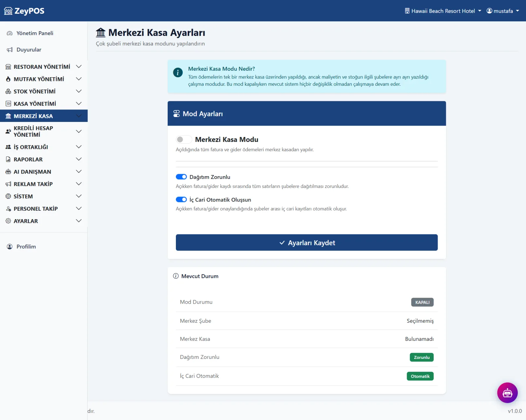Click the Kasa Yönetimi safe icon
Viewport: 526px width, 420px height.
click(x=8, y=104)
